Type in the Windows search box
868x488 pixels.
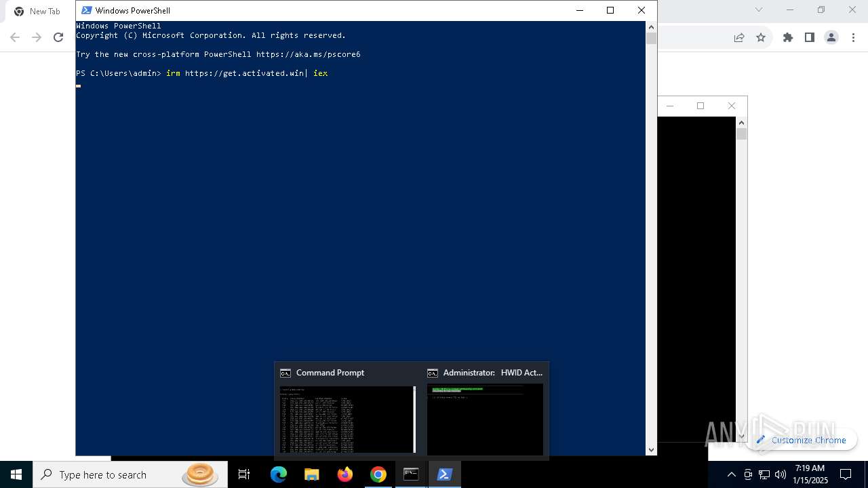pos(130,474)
